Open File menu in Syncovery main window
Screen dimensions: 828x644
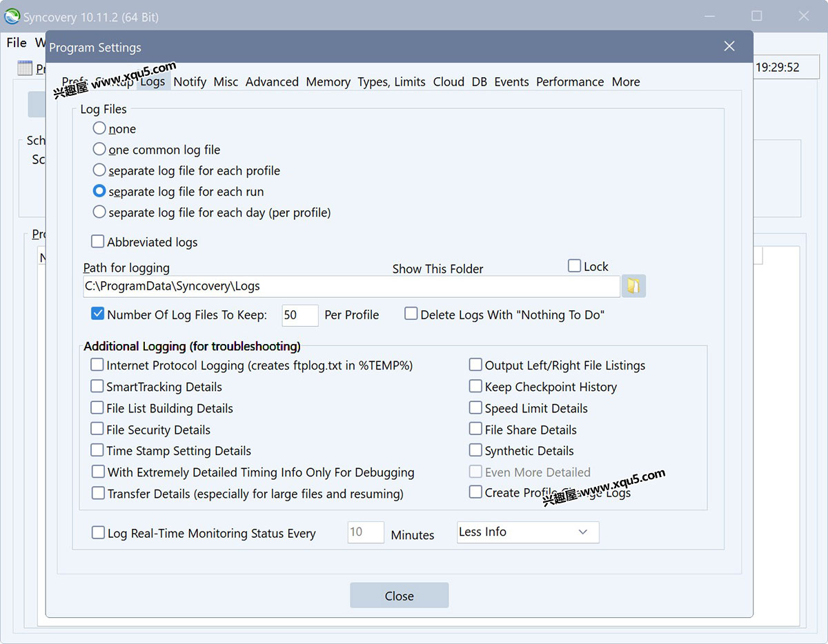(17, 43)
